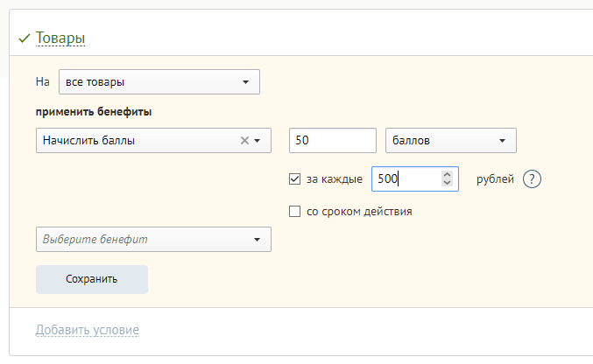The width and height of the screenshot is (593, 364).
Task: Click into the 500 rubles input field
Action: click(406, 178)
